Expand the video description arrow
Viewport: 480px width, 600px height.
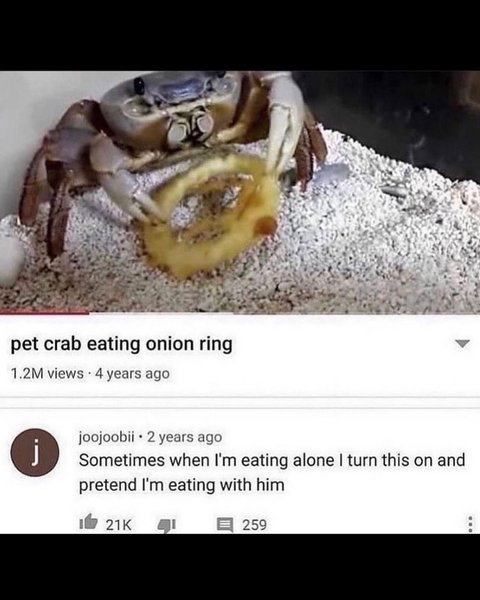(462, 343)
